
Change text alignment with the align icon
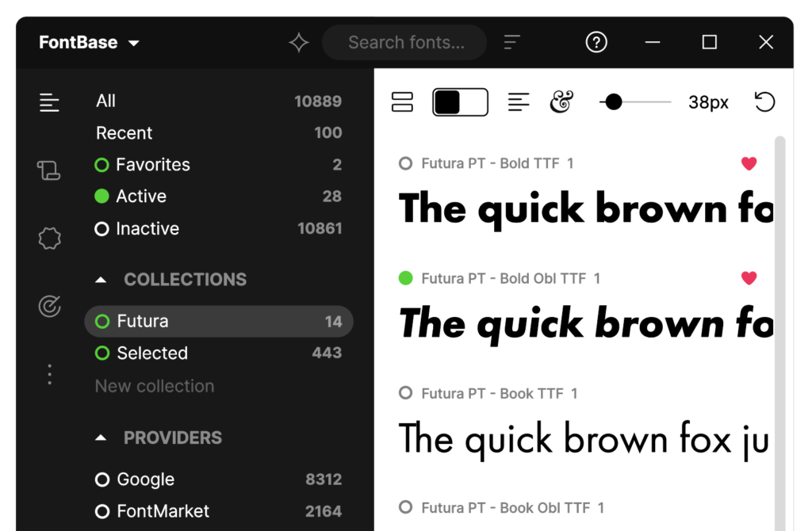tap(519, 102)
